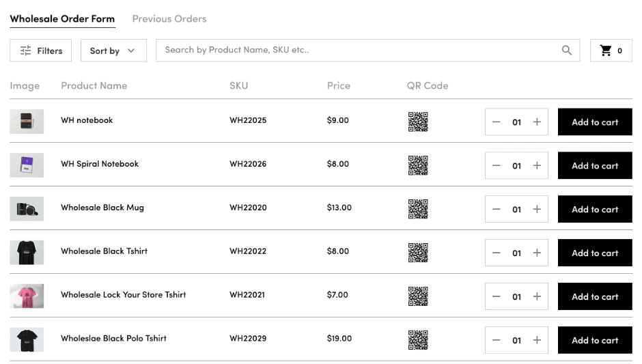The width and height of the screenshot is (642, 364).
Task: Click the QR Code column header
Action: pos(428,85)
